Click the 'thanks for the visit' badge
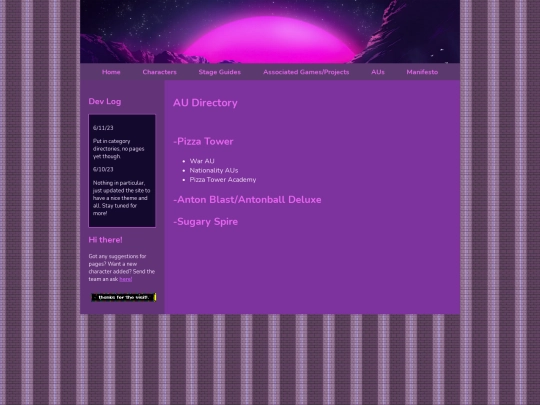The width and height of the screenshot is (540, 405). point(124,297)
